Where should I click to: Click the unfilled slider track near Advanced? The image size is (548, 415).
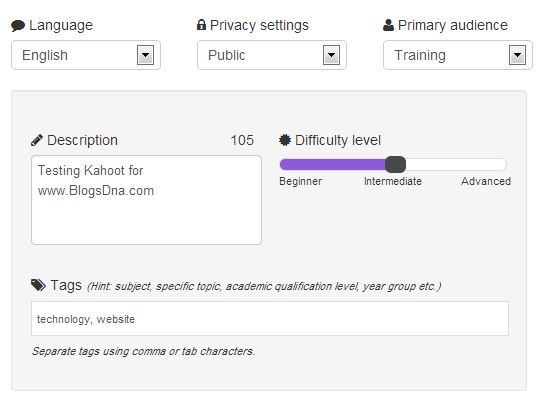tap(456, 164)
